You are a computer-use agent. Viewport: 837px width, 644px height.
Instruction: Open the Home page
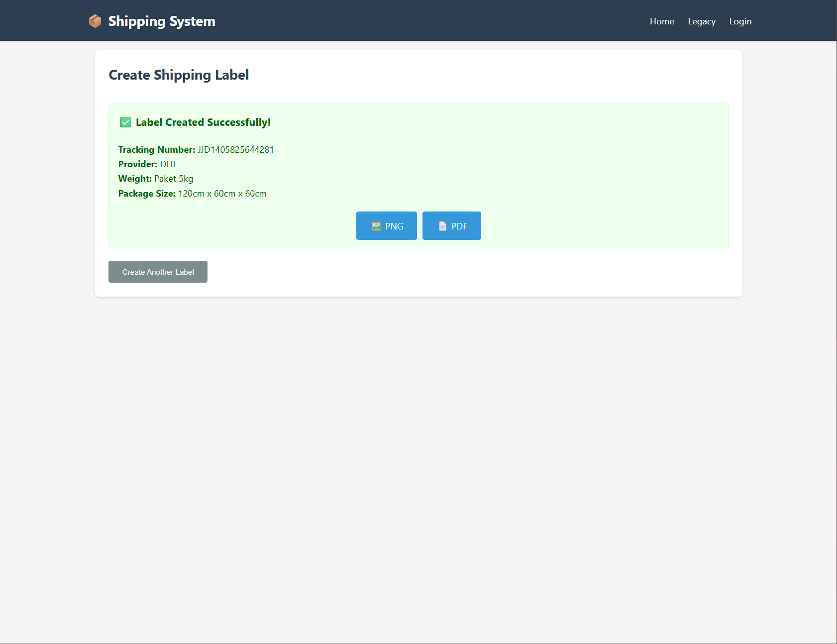pos(662,21)
